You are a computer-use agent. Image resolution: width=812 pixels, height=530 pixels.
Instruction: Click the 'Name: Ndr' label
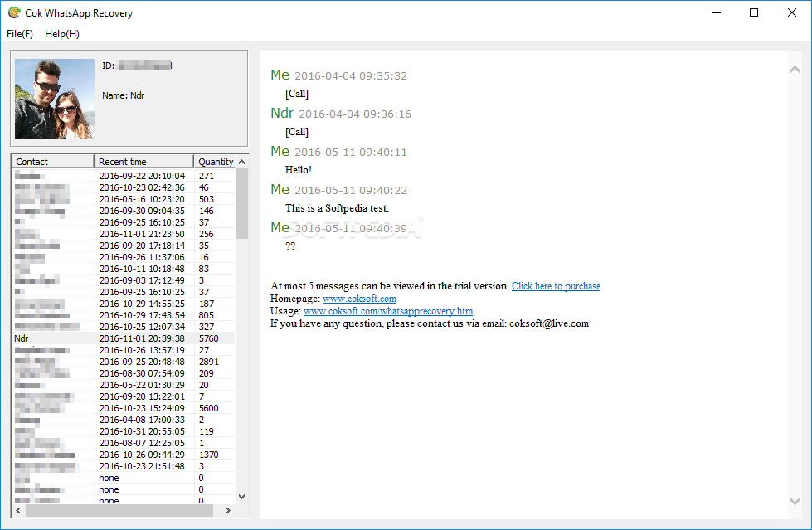point(124,95)
